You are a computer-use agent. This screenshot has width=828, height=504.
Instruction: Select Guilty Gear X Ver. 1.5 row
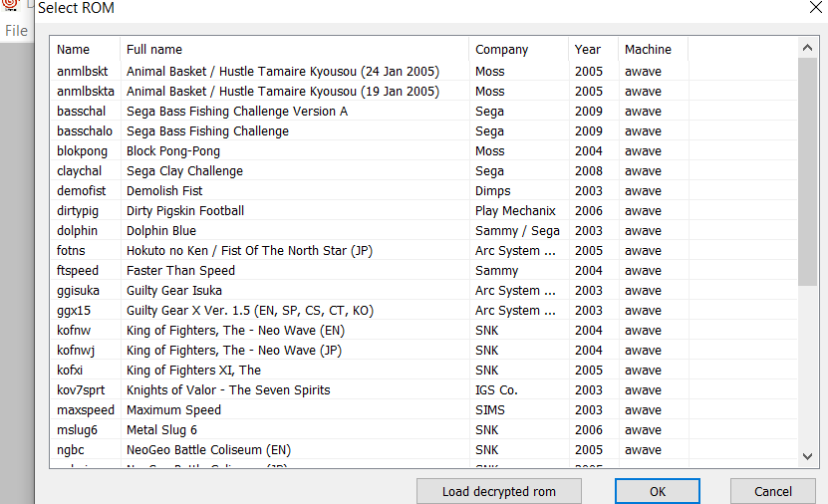[423, 311]
